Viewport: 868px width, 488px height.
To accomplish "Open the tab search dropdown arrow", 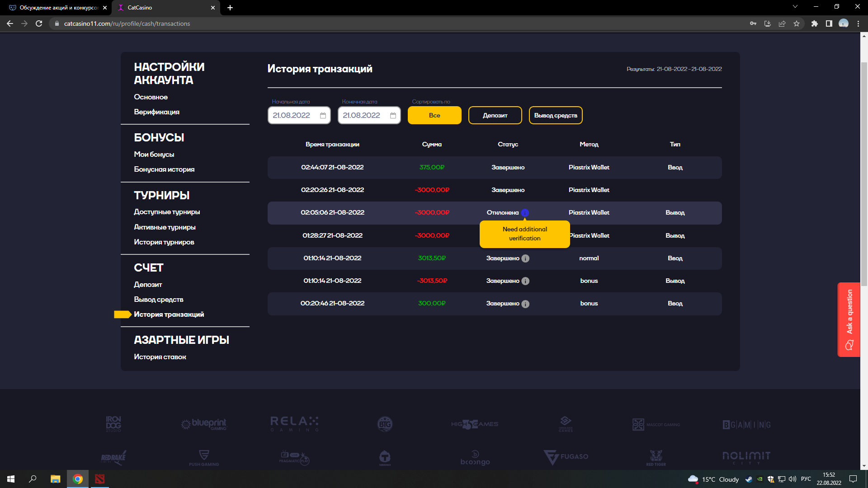I will [x=795, y=7].
